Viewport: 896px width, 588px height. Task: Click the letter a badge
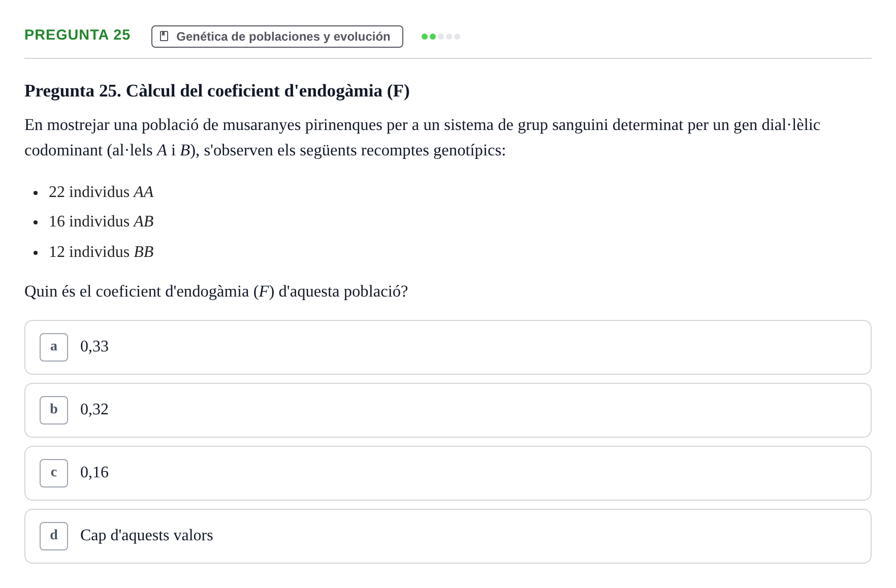pos(54,347)
